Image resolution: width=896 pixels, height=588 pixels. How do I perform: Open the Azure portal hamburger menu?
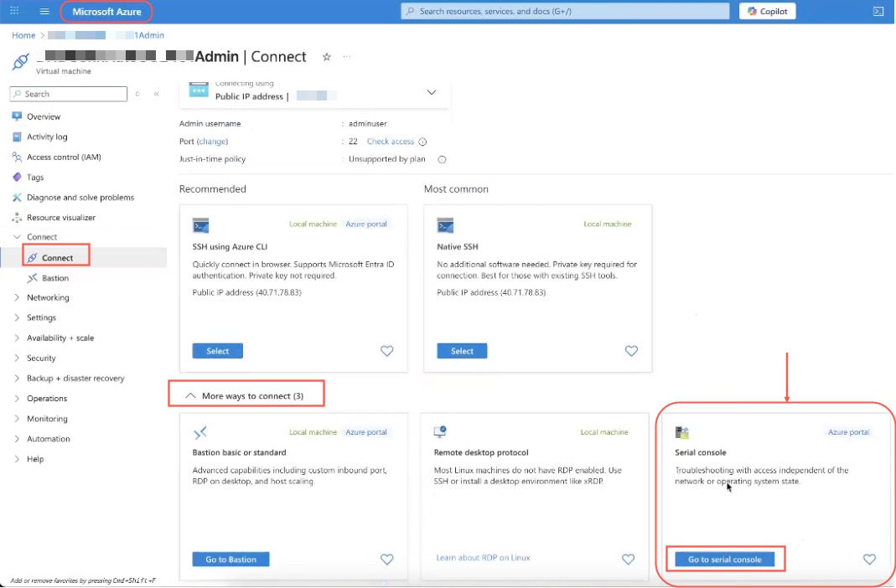(x=44, y=12)
